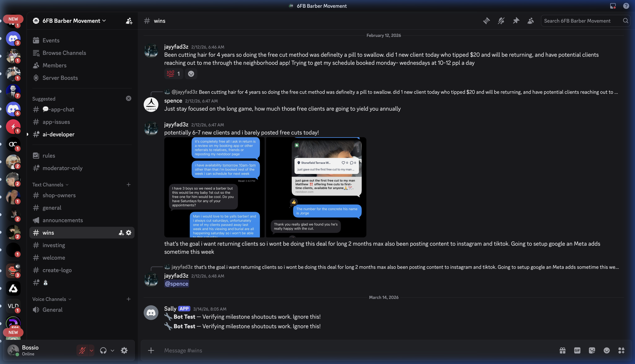Open Events from the sidebar
Viewport: 635px width, 364px height.
[51, 40]
